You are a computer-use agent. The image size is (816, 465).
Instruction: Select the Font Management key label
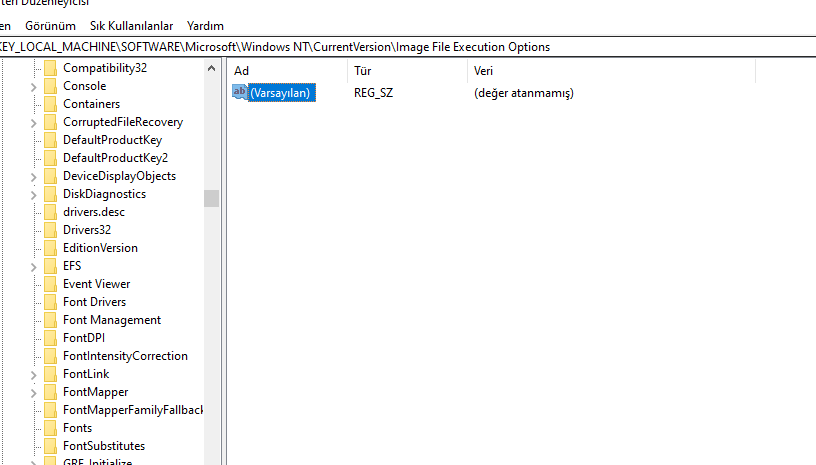click(112, 320)
